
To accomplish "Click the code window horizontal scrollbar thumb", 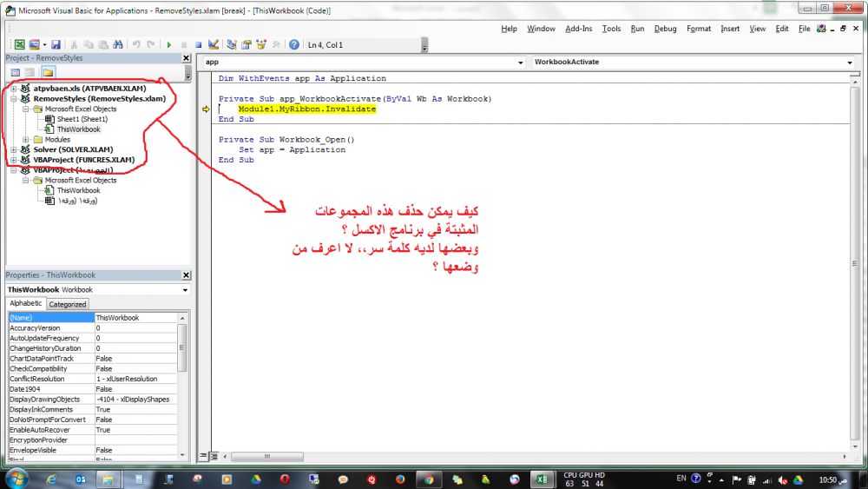I will (x=266, y=457).
